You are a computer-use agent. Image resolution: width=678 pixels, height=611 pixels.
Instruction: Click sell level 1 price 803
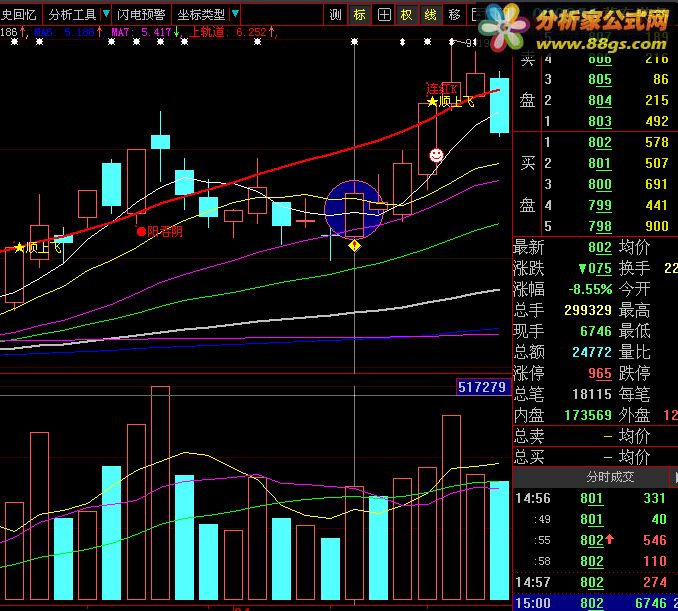[x=600, y=122]
